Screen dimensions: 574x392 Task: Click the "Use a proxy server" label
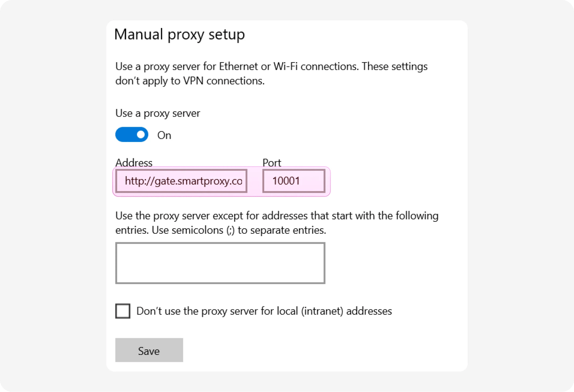click(157, 113)
